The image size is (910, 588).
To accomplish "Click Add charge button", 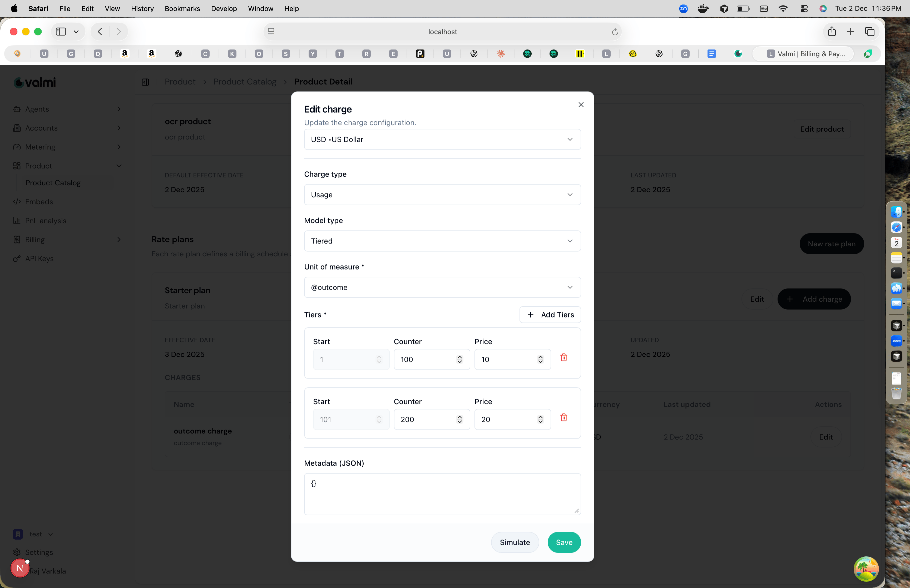I will (x=814, y=299).
